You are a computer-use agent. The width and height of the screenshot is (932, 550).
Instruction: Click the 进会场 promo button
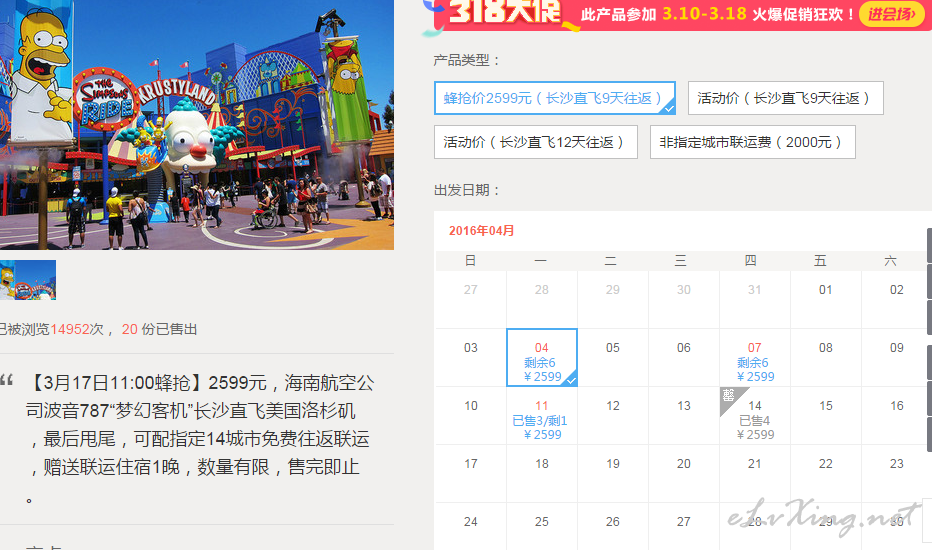click(x=892, y=14)
